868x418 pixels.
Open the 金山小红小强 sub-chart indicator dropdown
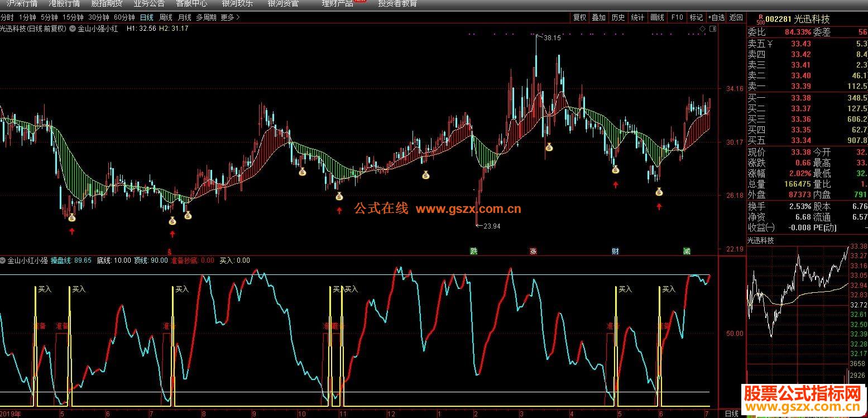pos(3,260)
